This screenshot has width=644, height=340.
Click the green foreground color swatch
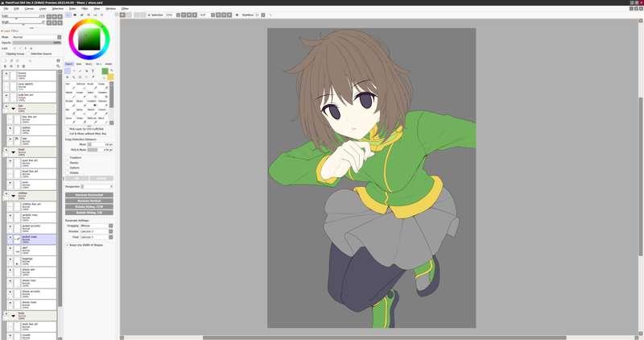105,71
